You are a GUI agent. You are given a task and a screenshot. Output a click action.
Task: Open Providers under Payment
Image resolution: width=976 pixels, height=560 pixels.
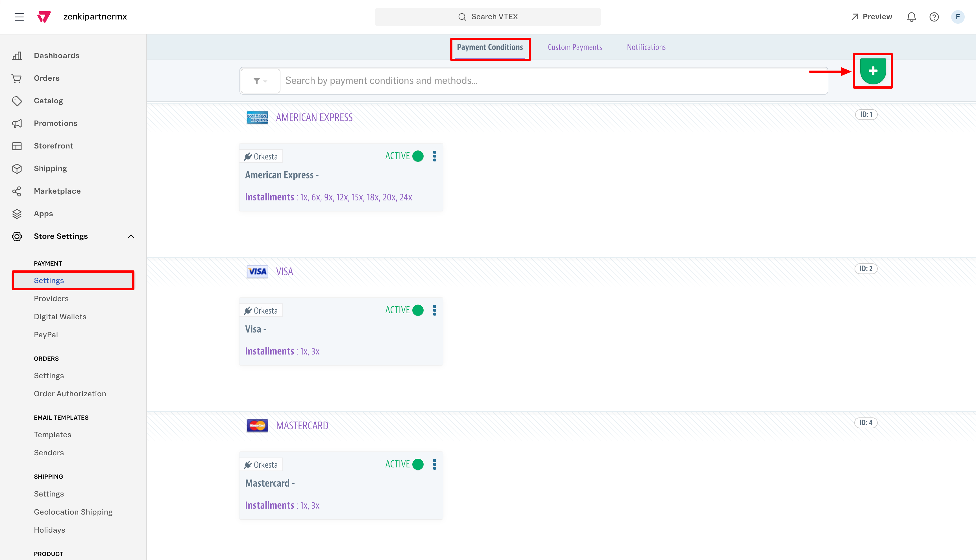click(51, 298)
